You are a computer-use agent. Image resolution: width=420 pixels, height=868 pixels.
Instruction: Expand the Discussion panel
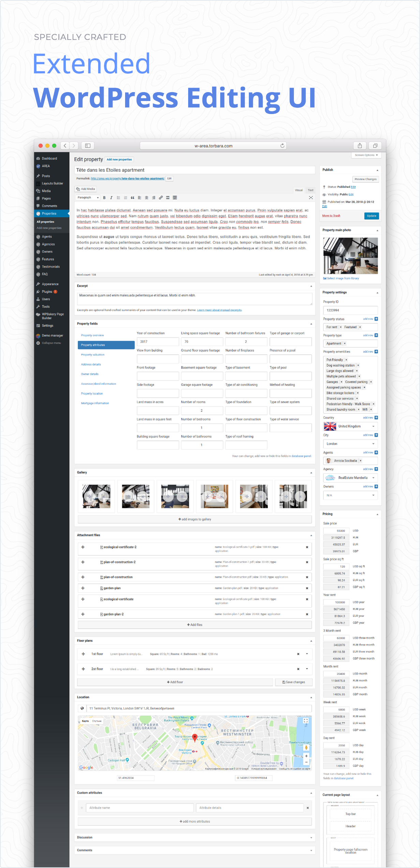coord(311,838)
